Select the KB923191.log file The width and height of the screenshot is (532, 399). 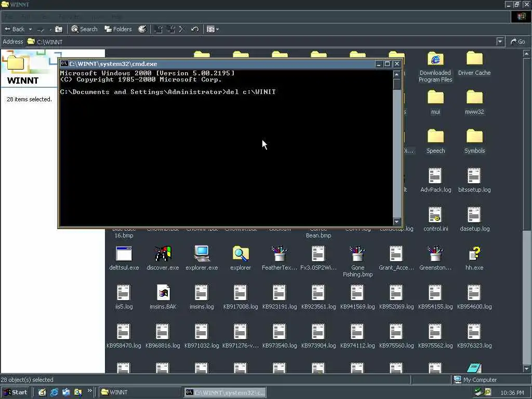point(280,297)
